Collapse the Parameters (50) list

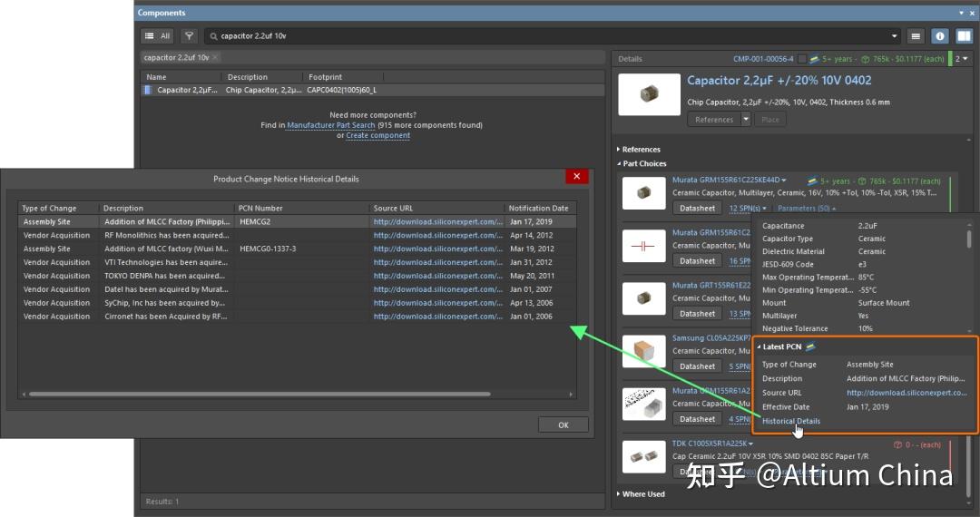807,208
